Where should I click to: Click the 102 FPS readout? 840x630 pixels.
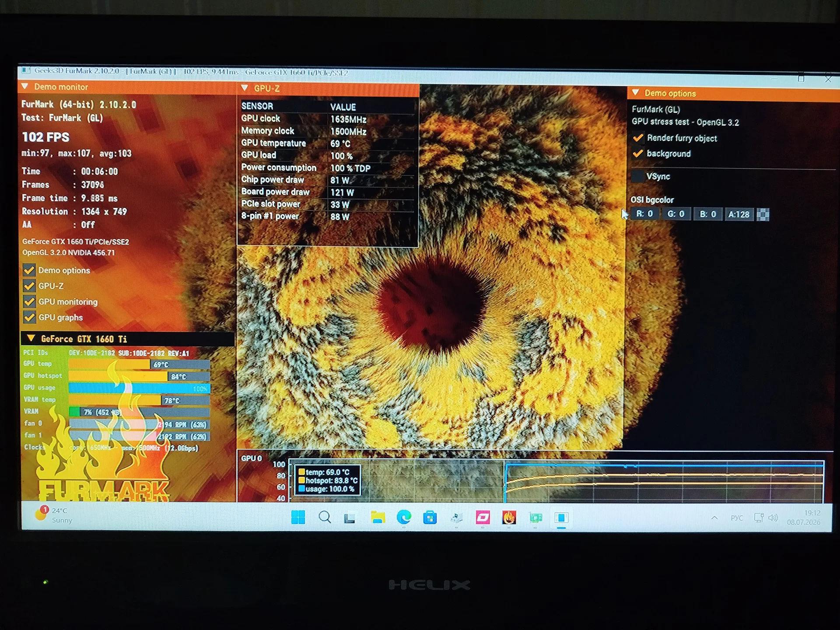tap(46, 137)
